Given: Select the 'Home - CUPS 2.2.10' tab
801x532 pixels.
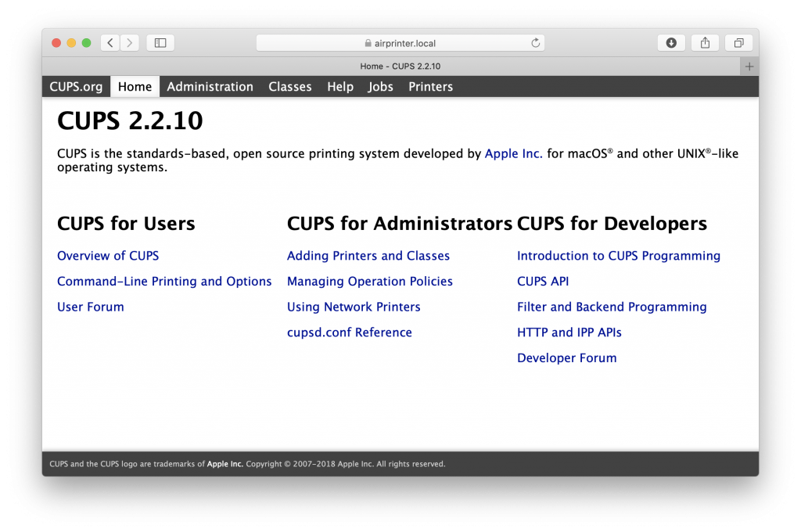Looking at the screenshot, I should pos(400,66).
